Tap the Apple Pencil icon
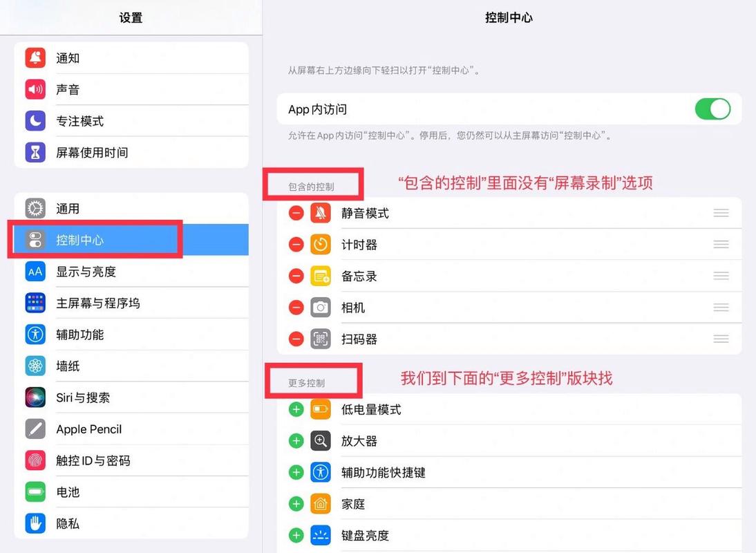 [35, 429]
